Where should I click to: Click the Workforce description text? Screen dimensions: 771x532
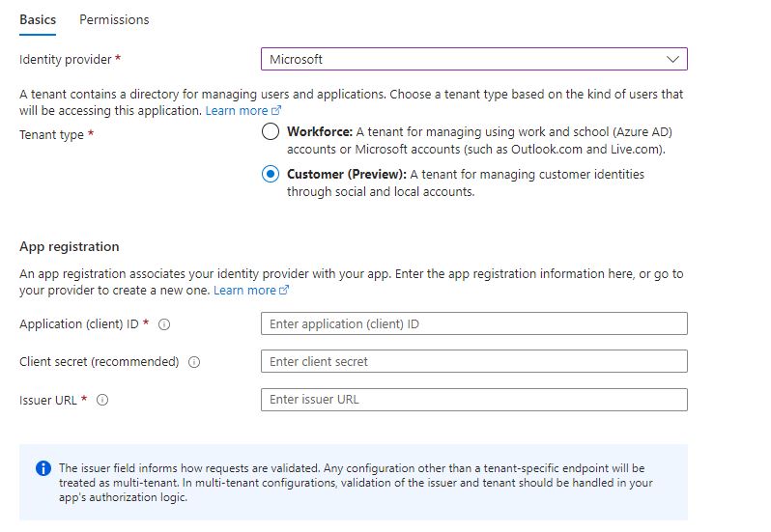(x=479, y=141)
